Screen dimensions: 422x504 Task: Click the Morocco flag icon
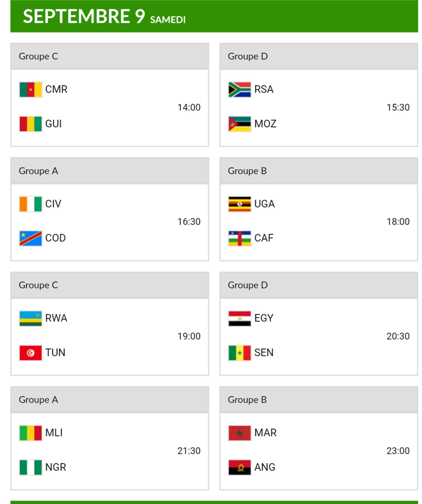coord(240,433)
